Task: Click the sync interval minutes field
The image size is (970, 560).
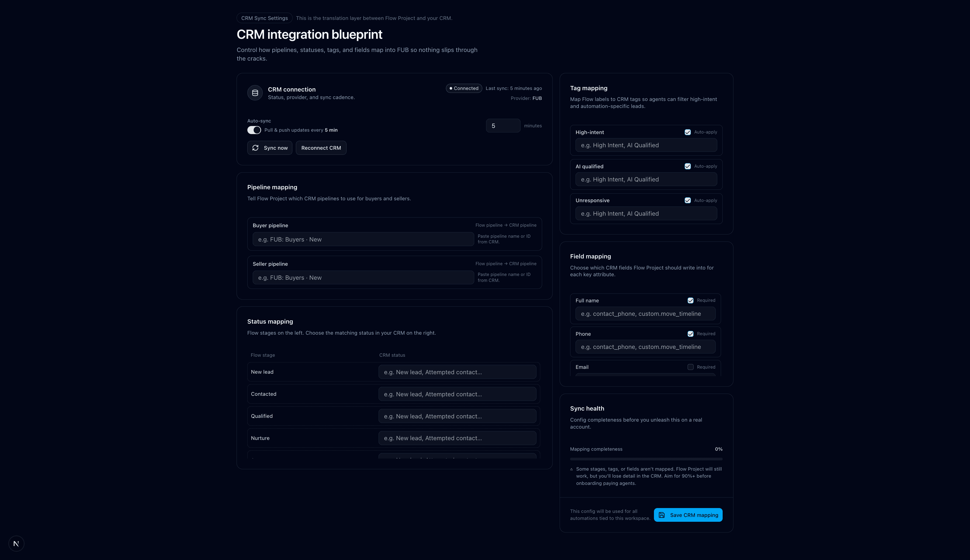Action: 503,125
